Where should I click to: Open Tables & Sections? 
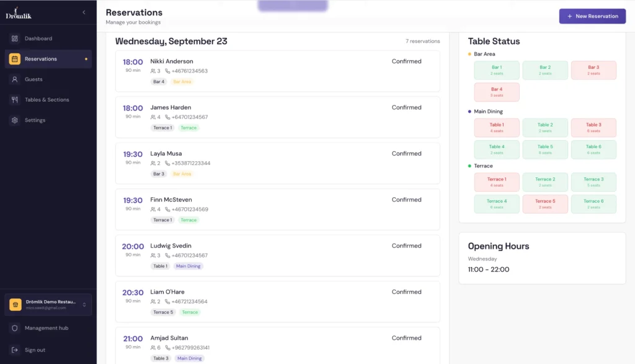[x=48, y=100]
